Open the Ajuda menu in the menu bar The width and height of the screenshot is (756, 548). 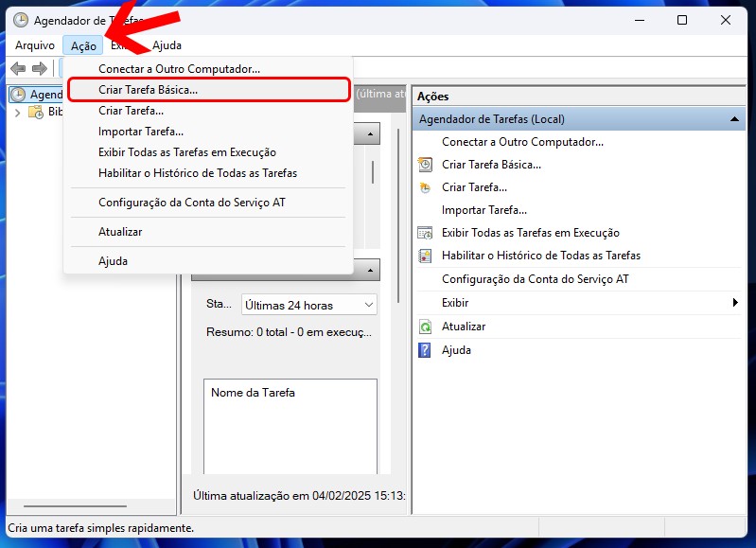click(x=167, y=45)
